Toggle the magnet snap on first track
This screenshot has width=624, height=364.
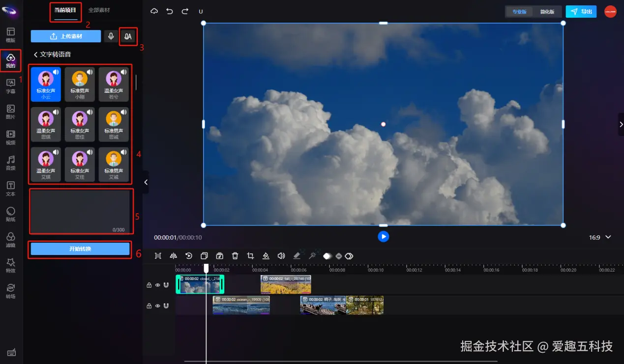(166, 285)
